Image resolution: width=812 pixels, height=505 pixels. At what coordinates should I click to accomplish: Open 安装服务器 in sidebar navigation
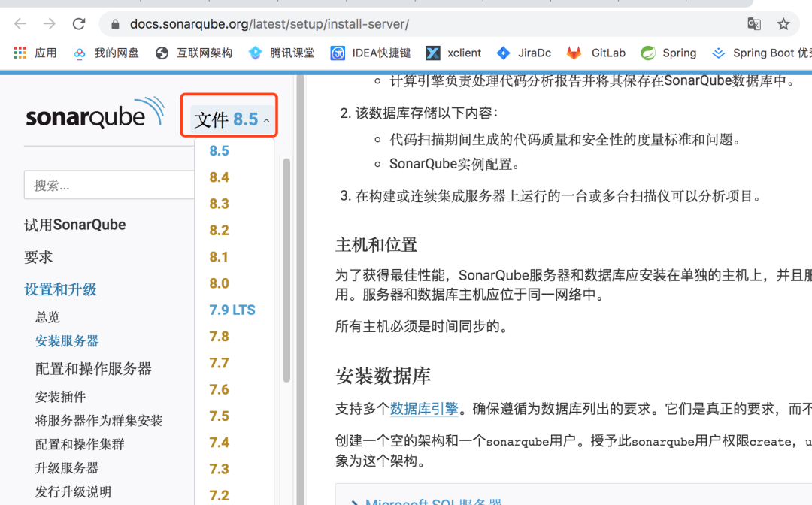coord(67,341)
